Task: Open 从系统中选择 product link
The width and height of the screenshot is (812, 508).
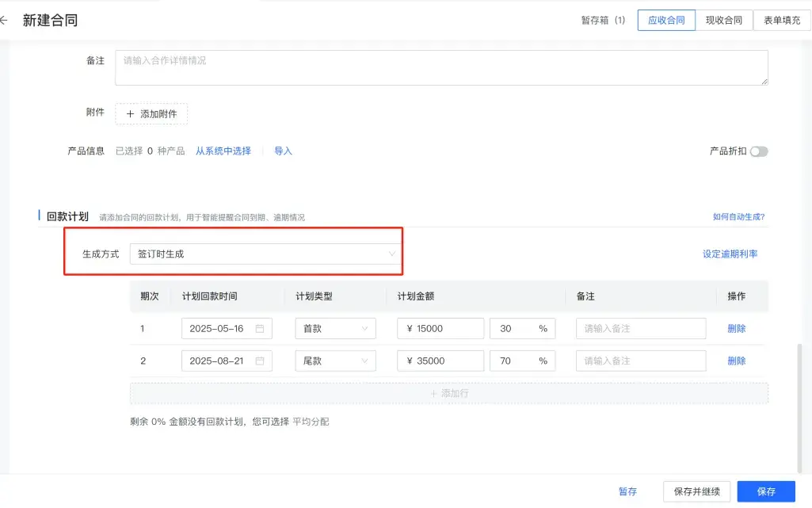Action: click(223, 151)
